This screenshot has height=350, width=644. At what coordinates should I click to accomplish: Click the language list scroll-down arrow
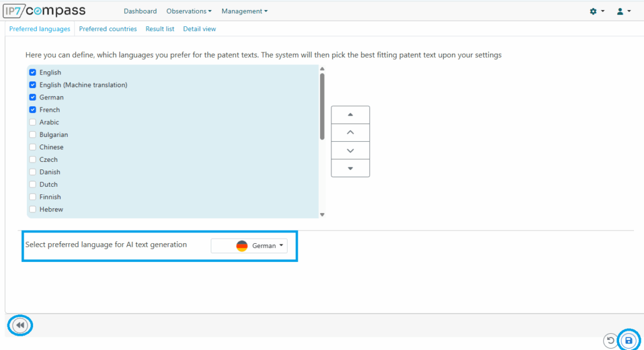coord(322,214)
